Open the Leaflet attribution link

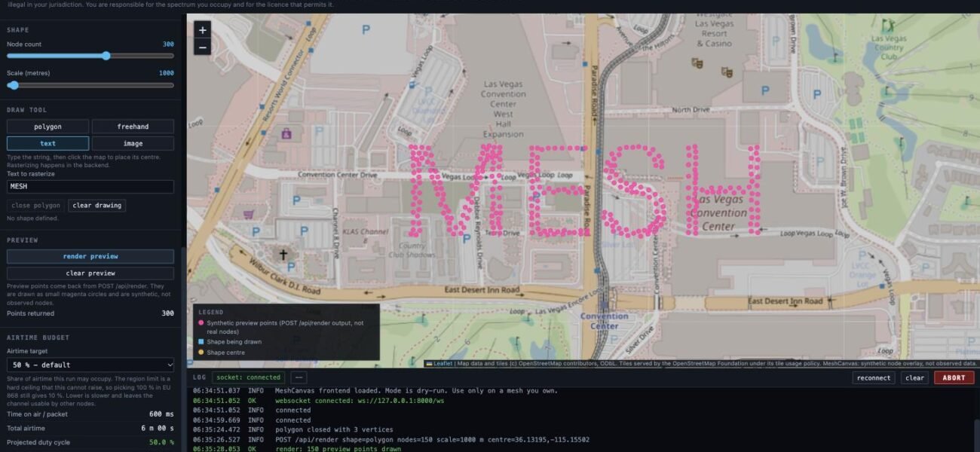pyautogui.click(x=443, y=364)
